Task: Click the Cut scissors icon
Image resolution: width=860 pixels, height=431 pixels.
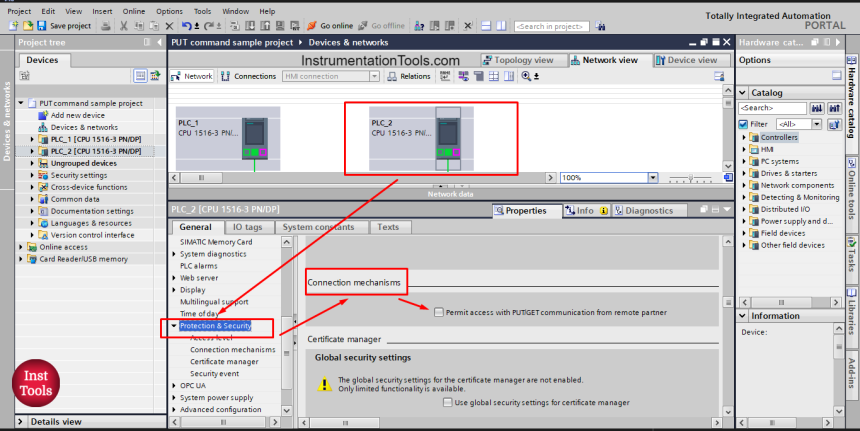Action: (123, 26)
